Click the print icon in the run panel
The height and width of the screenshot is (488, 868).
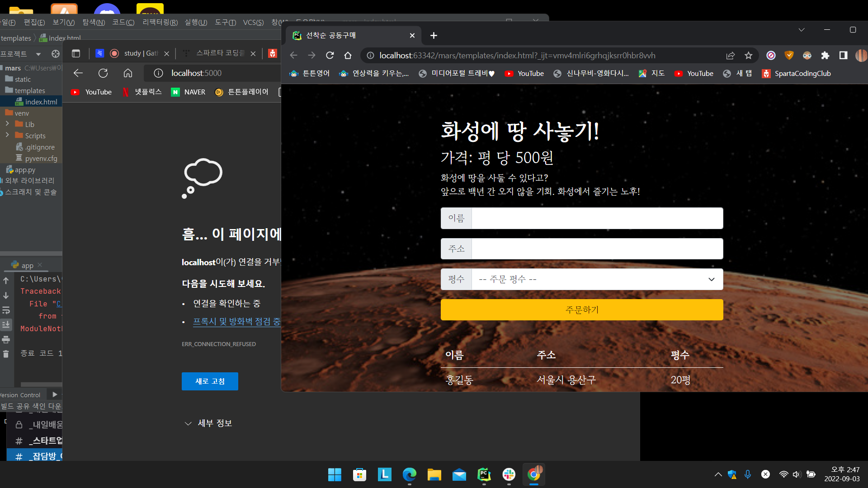[6, 339]
